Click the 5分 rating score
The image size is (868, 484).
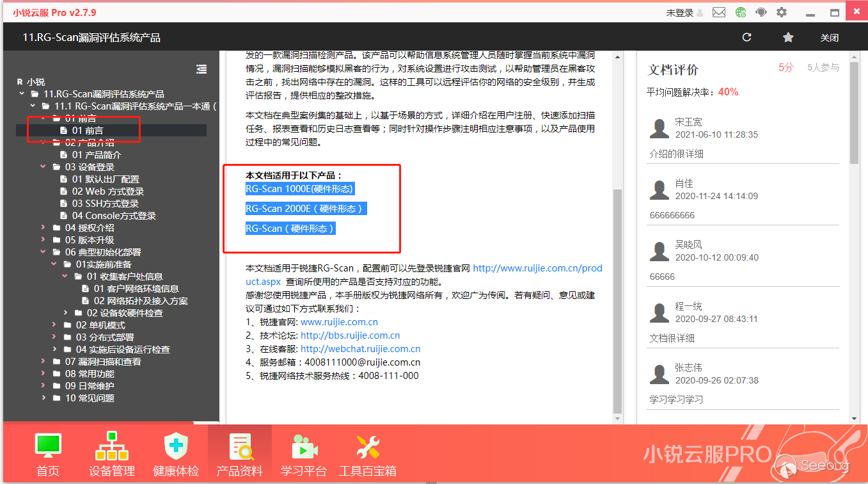(786, 68)
